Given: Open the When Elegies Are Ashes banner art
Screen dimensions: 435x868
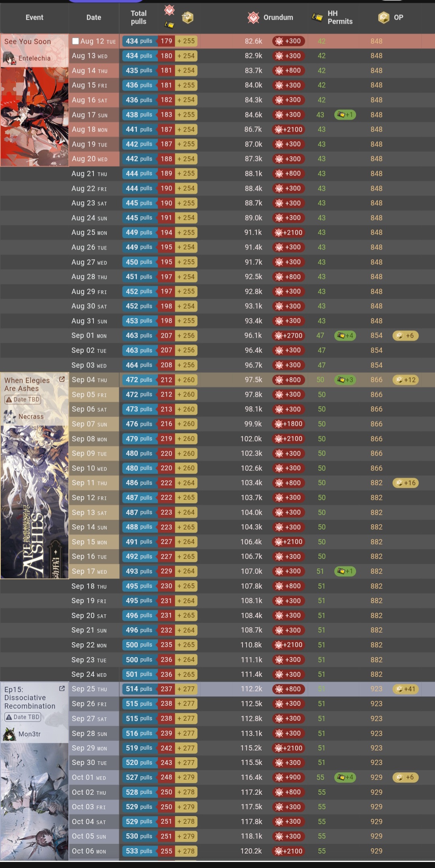Looking at the screenshot, I should [x=34, y=502].
